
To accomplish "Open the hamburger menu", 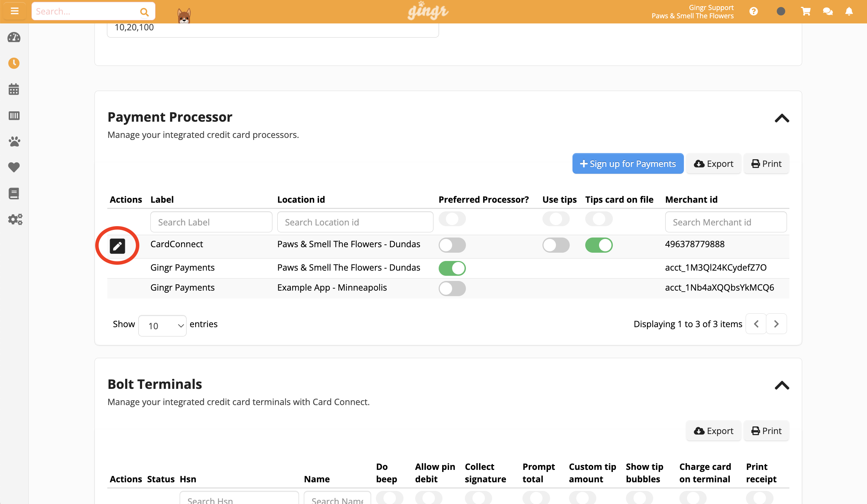I will point(14,11).
